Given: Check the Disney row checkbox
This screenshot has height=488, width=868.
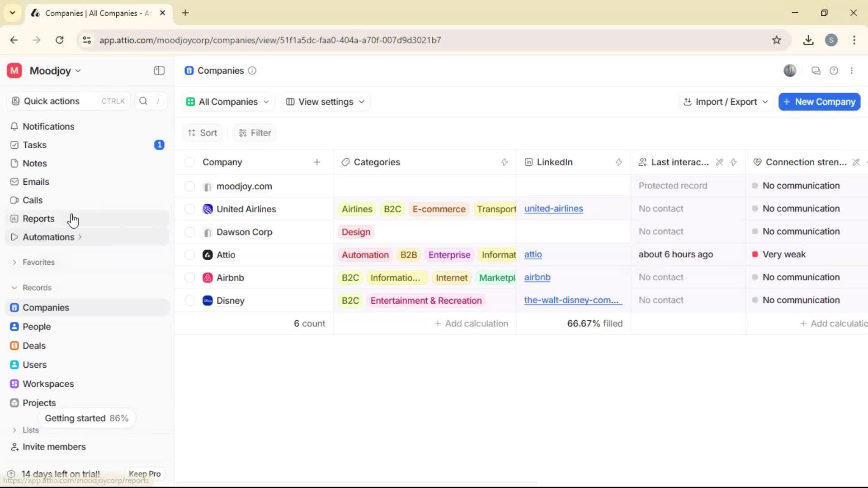Looking at the screenshot, I should pyautogui.click(x=190, y=300).
